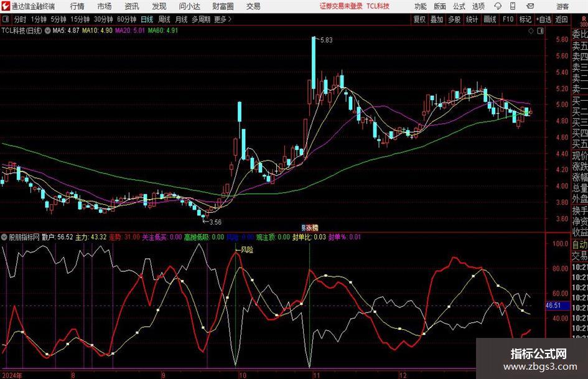Open the 发现 menu
The image size is (588, 379).
point(159,6)
